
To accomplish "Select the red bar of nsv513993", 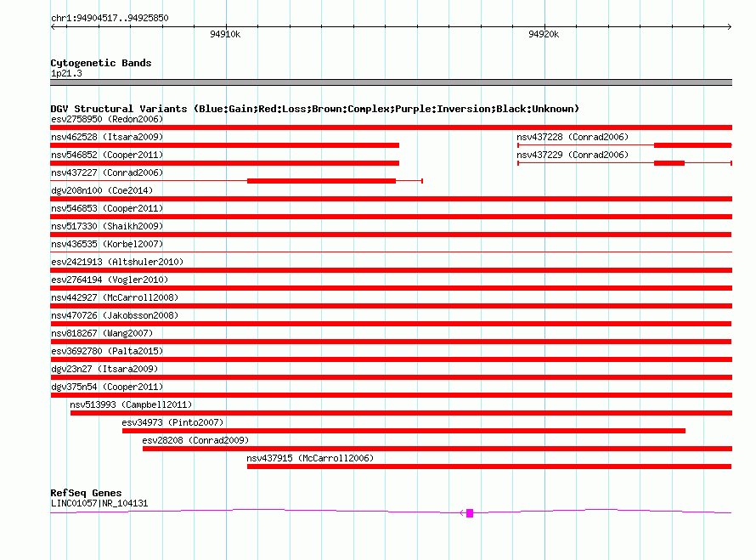I will [401, 413].
